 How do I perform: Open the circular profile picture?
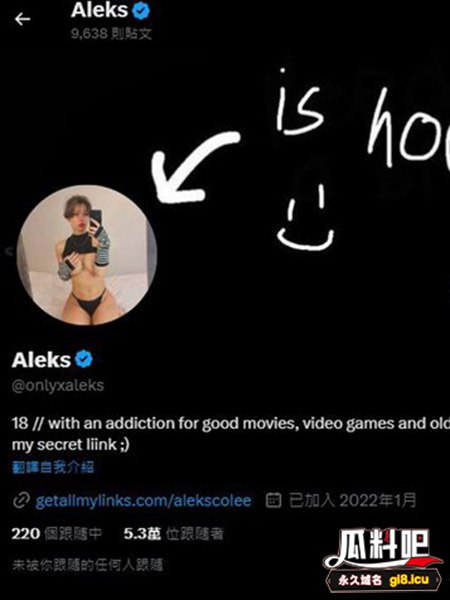(x=87, y=255)
